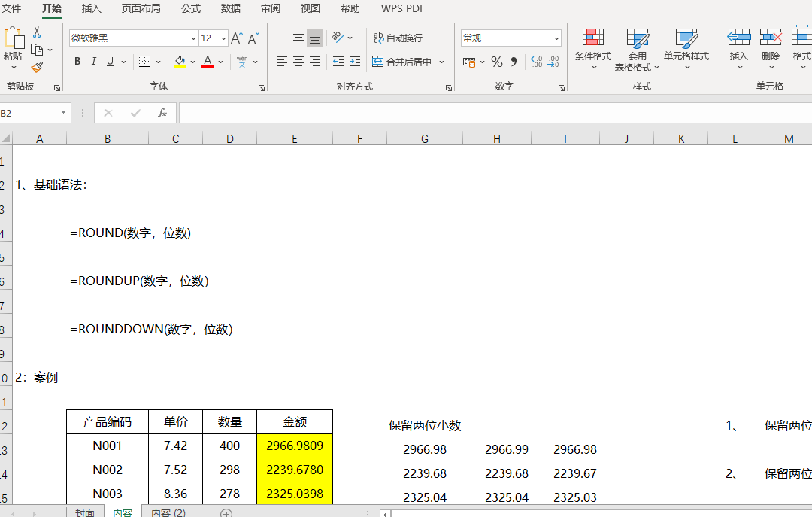This screenshot has width=812, height=517.
Task: Switch to the 插入 ribbon tab
Action: point(91,8)
